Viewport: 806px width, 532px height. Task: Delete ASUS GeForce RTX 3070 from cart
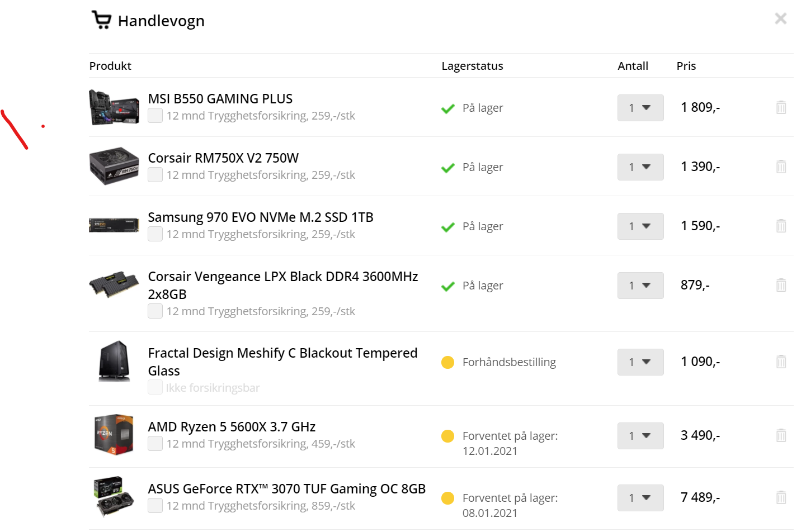[781, 497]
